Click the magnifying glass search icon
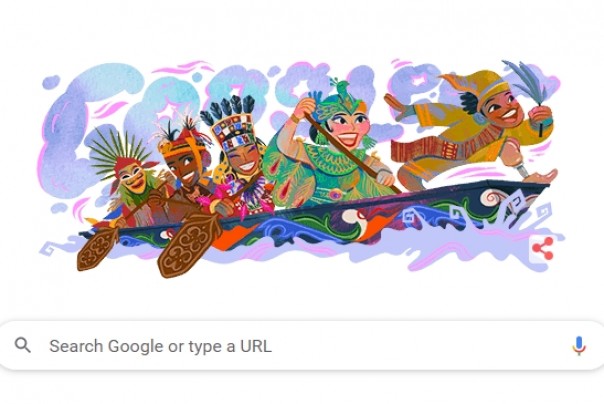The height and width of the screenshot is (404, 604). pyautogui.click(x=22, y=345)
